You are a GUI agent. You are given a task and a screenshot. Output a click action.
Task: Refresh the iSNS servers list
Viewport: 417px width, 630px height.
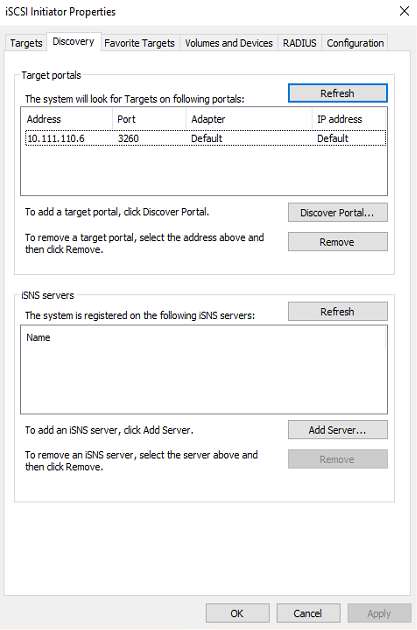point(337,311)
